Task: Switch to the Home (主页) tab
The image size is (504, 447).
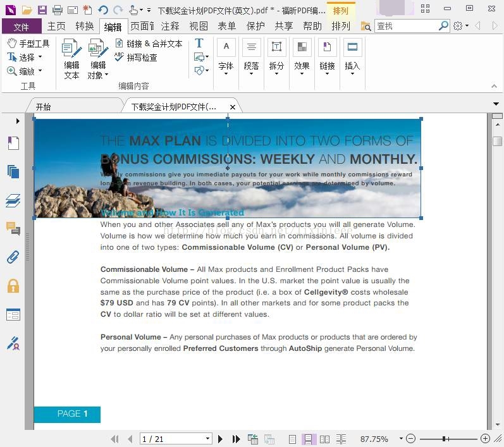Action: coord(56,26)
